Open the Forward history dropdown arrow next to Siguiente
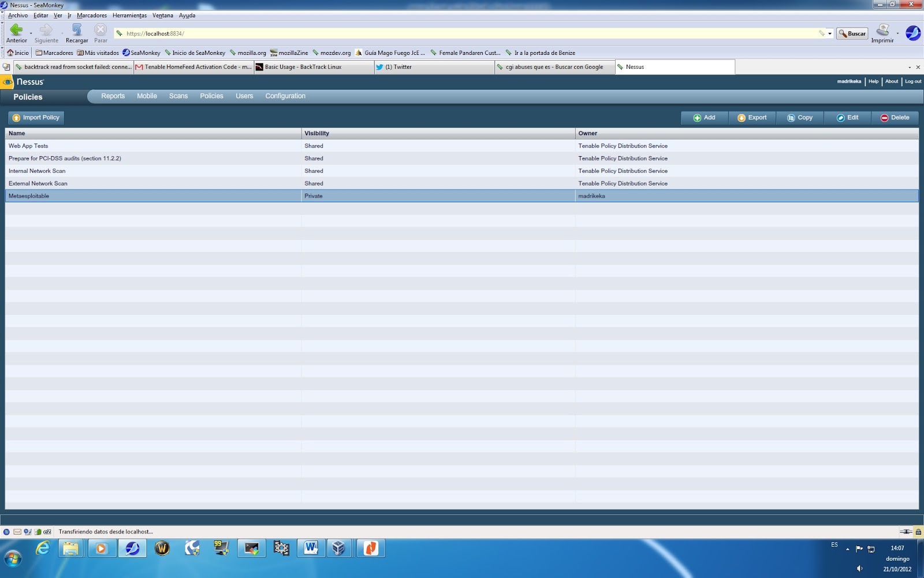Viewport: 924px width, 578px height. pos(62,34)
